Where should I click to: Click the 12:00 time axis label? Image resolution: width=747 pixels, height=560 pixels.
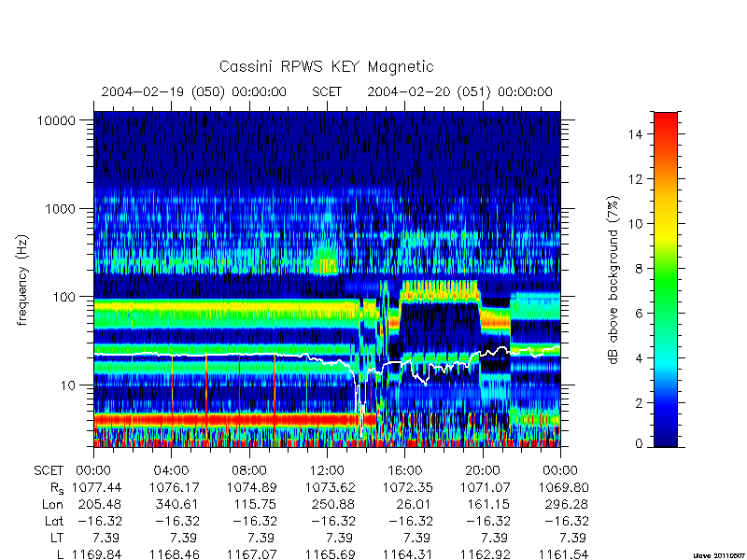[x=327, y=471]
